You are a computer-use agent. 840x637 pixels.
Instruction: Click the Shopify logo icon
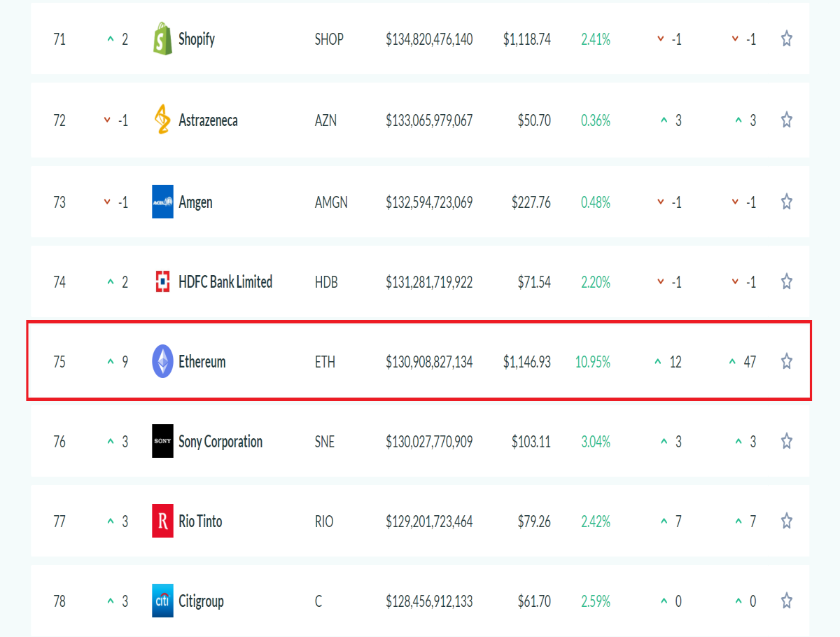pyautogui.click(x=162, y=38)
